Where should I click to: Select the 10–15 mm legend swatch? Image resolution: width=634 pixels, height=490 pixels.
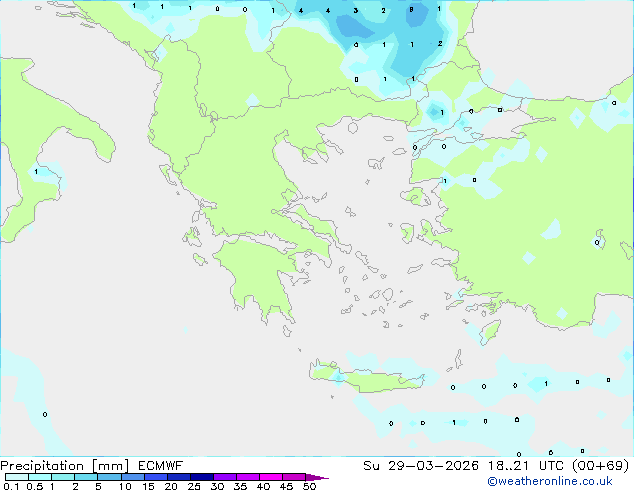click(133, 477)
